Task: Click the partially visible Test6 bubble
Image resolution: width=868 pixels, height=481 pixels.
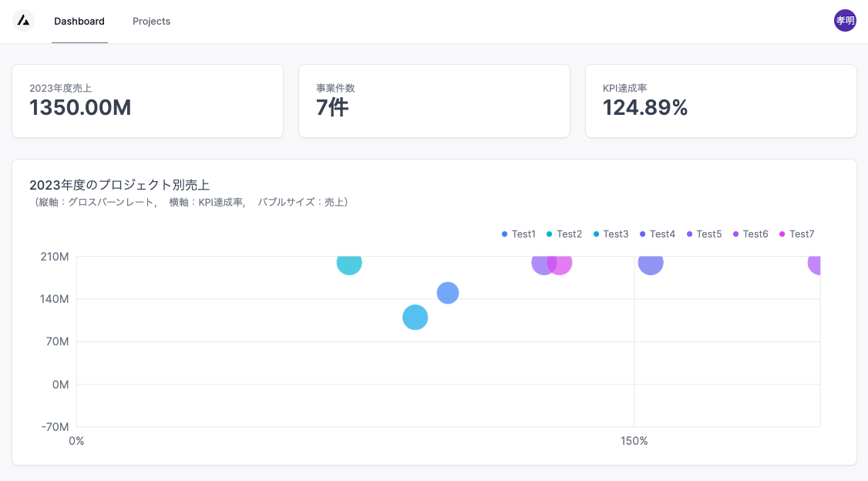Action: pyautogui.click(x=815, y=264)
